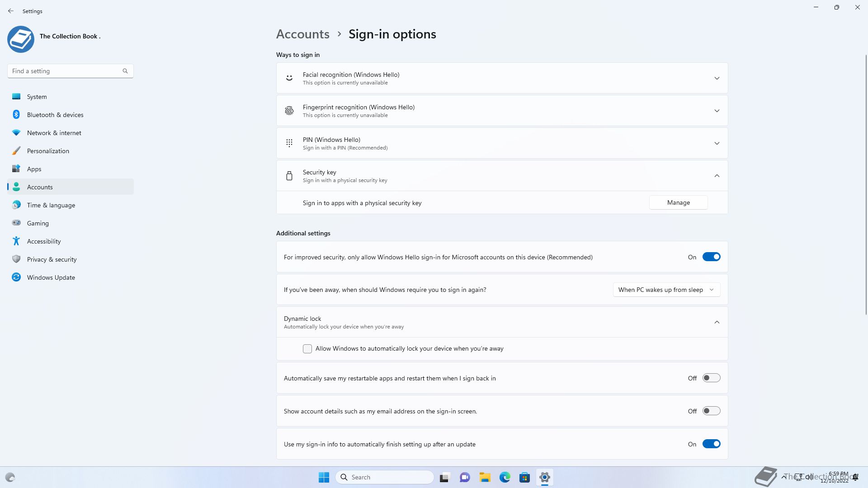This screenshot has width=868, height=488.
Task: Show hidden icons in system tray
Action: (x=783, y=477)
